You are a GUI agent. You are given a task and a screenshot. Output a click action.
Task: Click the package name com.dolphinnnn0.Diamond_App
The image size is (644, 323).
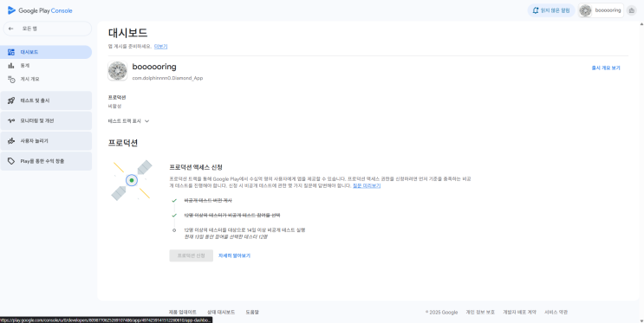[167, 78]
